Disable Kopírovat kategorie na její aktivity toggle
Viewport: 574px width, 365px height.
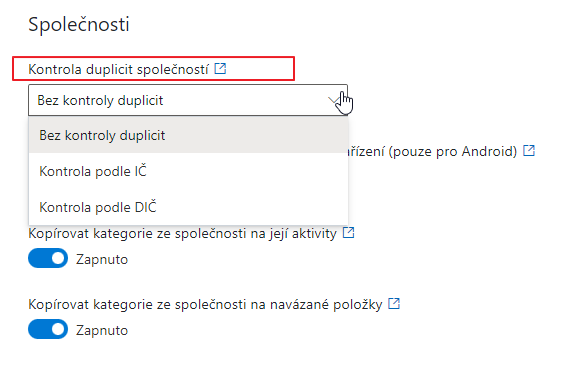point(48,258)
